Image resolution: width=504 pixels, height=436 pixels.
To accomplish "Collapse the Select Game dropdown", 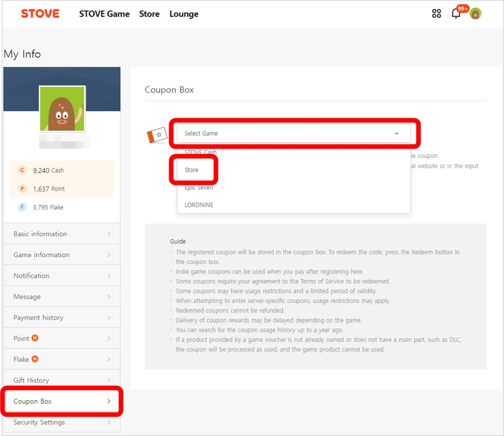I will tap(294, 133).
